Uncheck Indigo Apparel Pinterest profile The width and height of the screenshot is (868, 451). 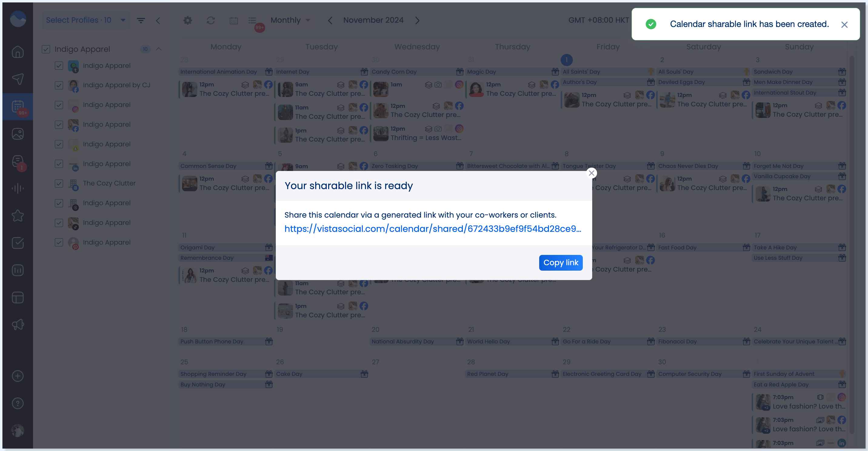[59, 242]
